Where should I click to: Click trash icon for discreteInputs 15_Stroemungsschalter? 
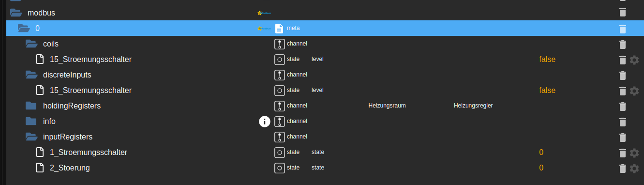click(623, 91)
